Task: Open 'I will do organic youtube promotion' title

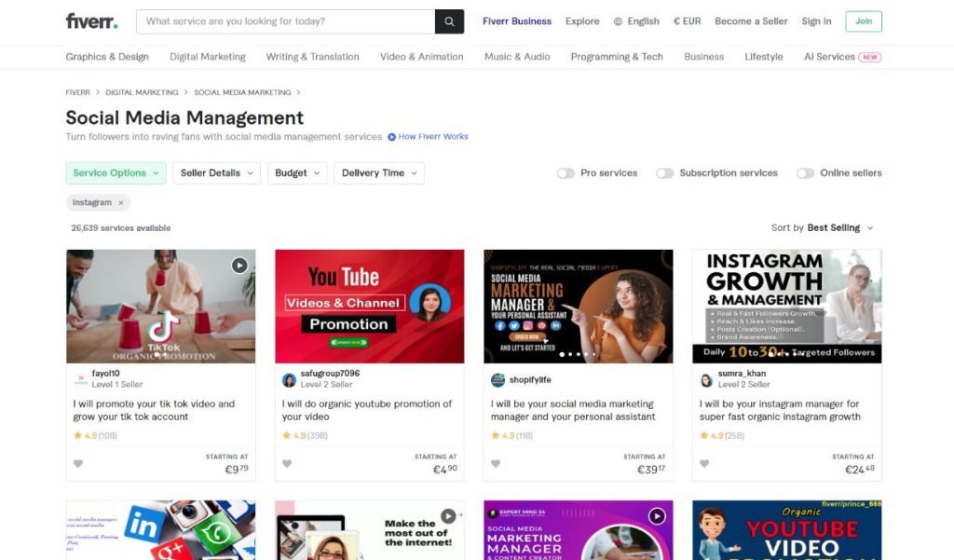Action: pyautogui.click(x=367, y=410)
